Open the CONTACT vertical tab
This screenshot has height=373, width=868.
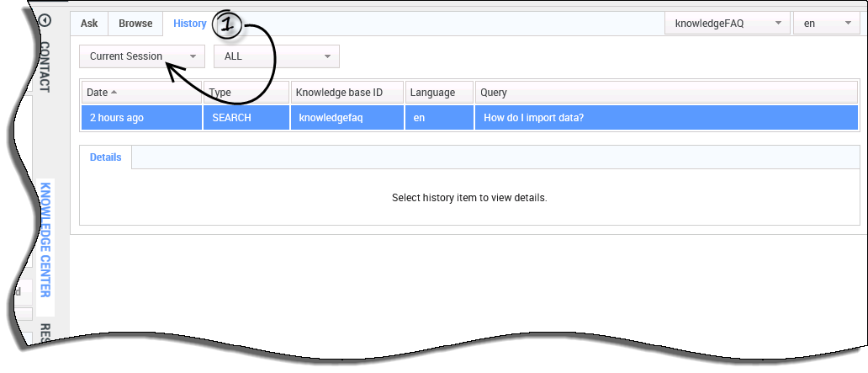click(45, 67)
